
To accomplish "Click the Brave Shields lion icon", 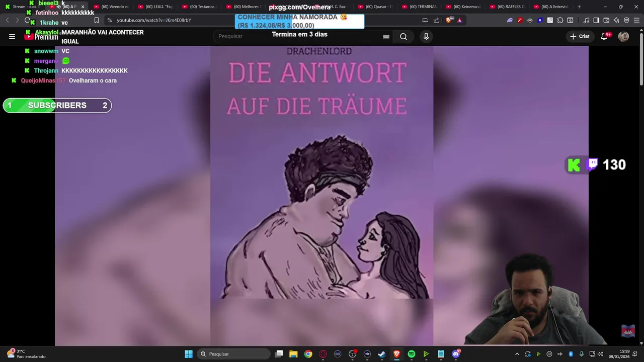I will pos(449,20).
